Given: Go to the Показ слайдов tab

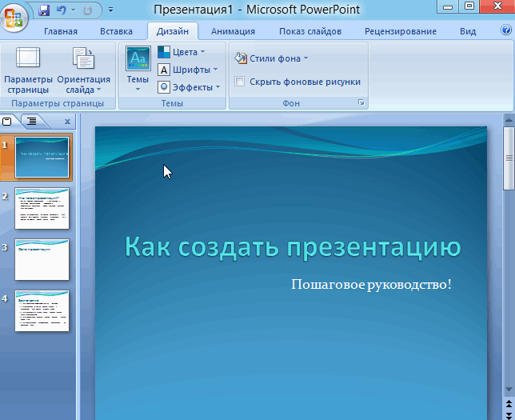Looking at the screenshot, I should point(309,31).
